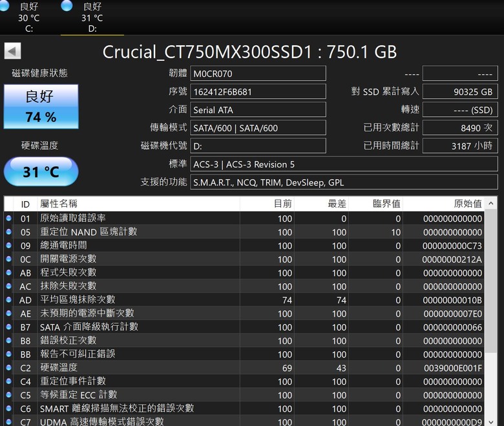Click the 8490 次 power on count

pyautogui.click(x=460, y=128)
